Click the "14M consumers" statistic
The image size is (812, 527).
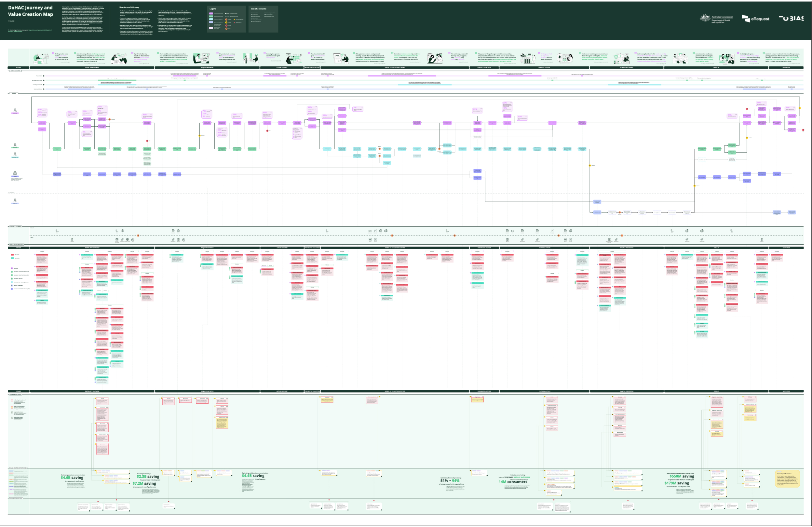513,482
